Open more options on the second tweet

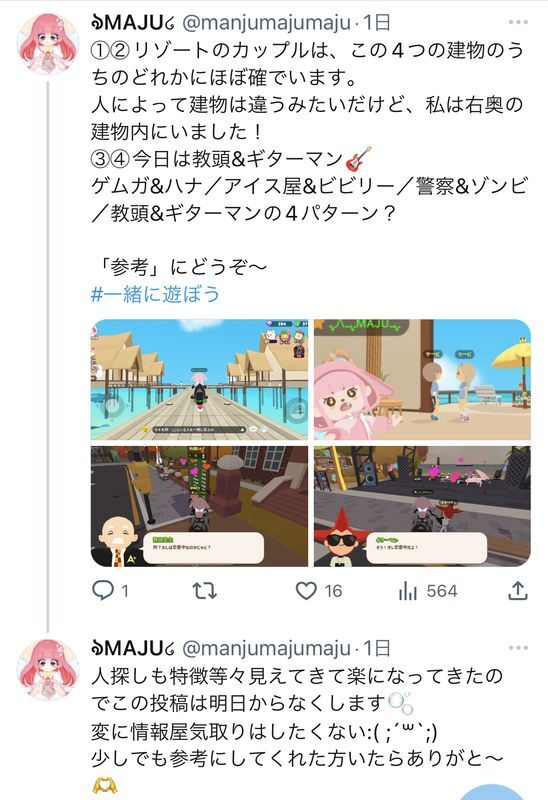click(518, 647)
